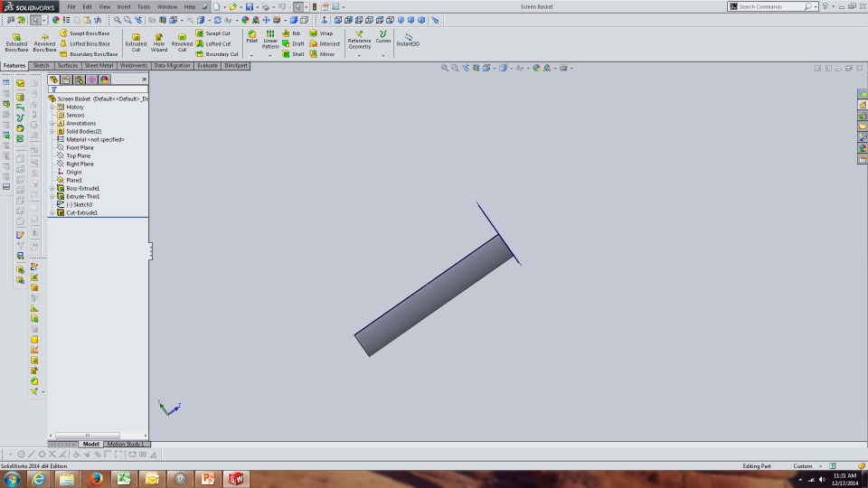Screen dimensions: 868x488
Task: Open the FeatureManager design tree tab
Action: (x=53, y=80)
